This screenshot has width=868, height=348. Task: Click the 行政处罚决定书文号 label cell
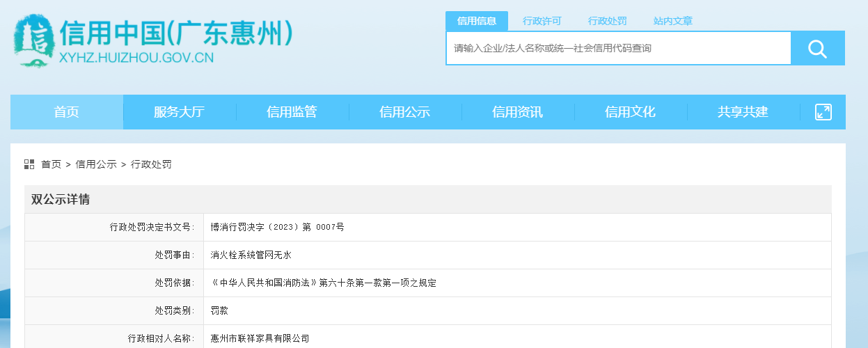[114, 228]
